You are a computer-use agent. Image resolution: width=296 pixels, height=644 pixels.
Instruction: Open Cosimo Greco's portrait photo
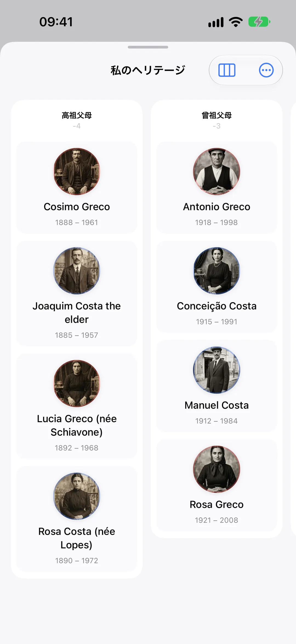77,172
